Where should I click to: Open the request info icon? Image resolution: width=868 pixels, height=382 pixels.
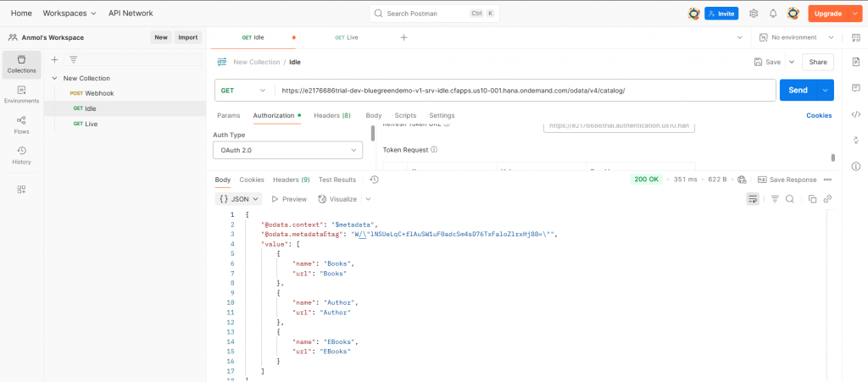[x=856, y=166]
